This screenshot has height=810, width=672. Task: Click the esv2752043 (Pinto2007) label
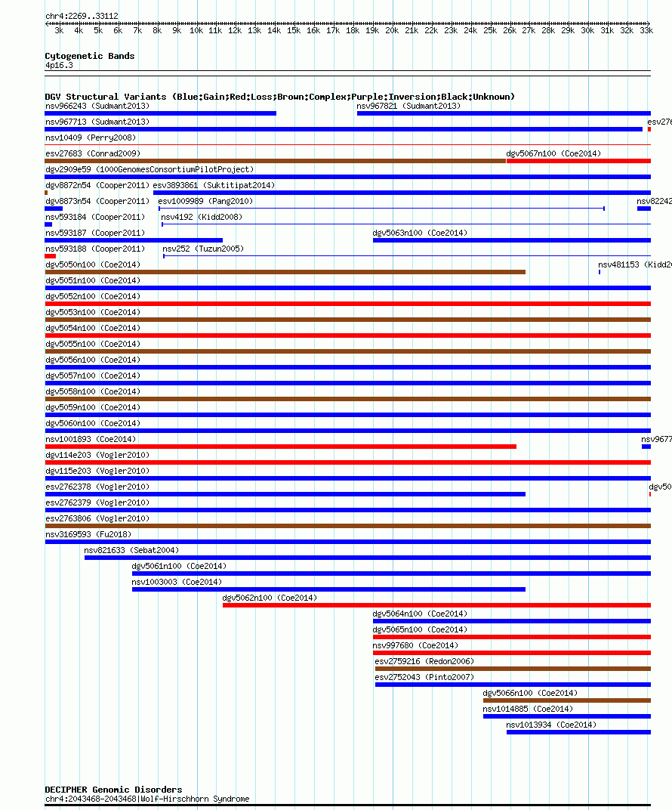point(424,677)
